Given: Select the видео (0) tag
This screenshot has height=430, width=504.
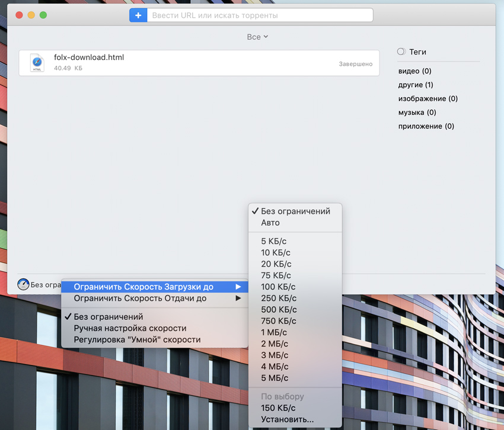Looking at the screenshot, I should 414,71.
